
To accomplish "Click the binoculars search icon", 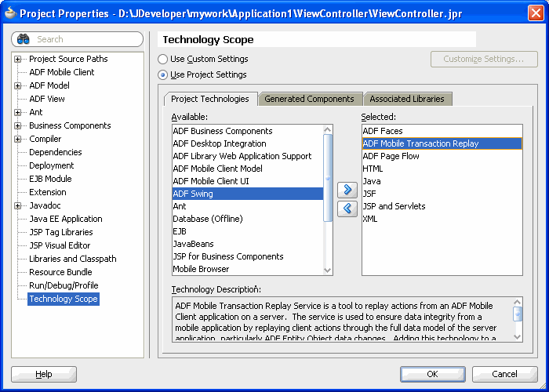I will pos(23,39).
